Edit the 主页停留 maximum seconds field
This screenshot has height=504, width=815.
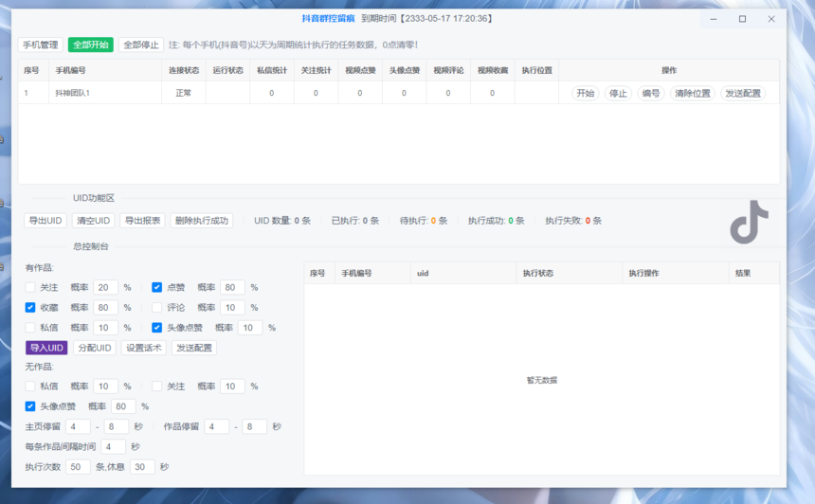coord(117,426)
